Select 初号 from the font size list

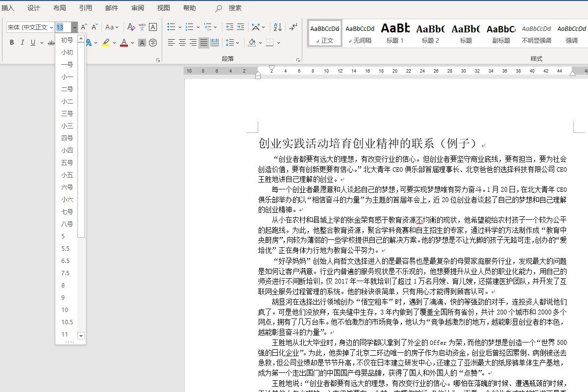click(x=67, y=40)
